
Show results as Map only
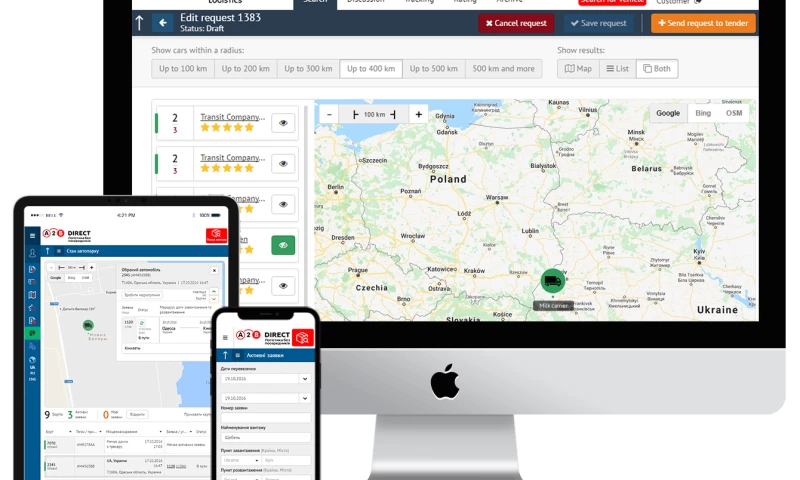[x=578, y=69]
